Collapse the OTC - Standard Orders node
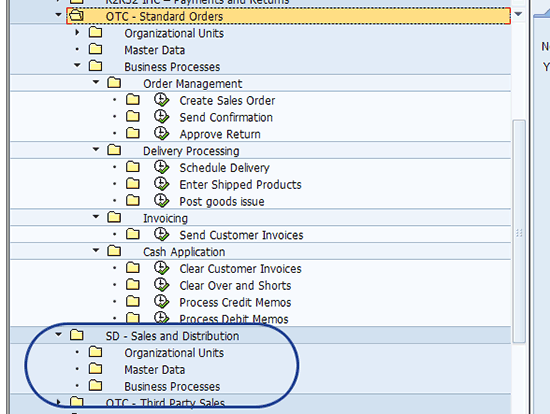Viewport: 550px width, 414px height. [x=59, y=15]
